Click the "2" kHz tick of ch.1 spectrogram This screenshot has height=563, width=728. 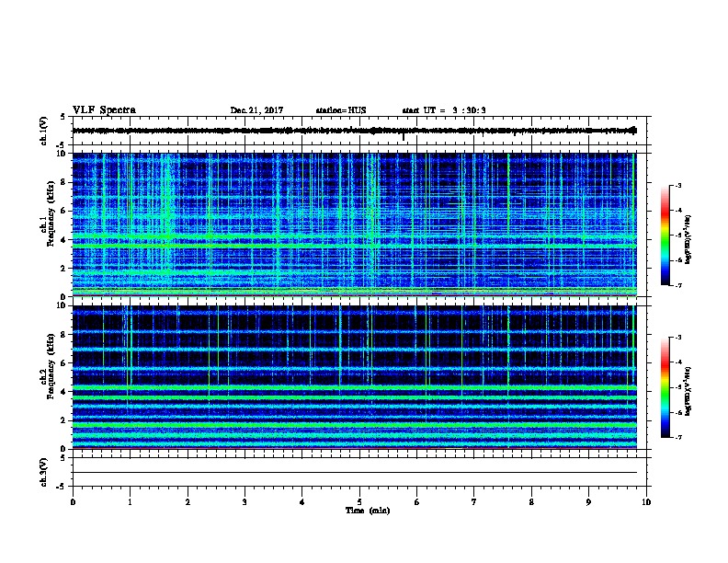pyautogui.click(x=63, y=268)
